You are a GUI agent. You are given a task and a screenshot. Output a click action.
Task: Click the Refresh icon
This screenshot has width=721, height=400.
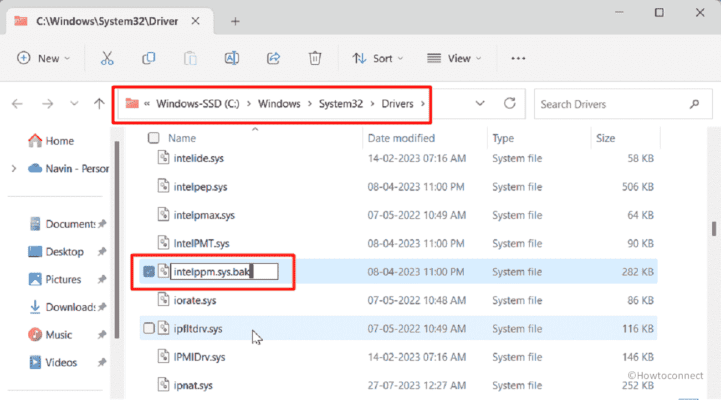point(509,103)
